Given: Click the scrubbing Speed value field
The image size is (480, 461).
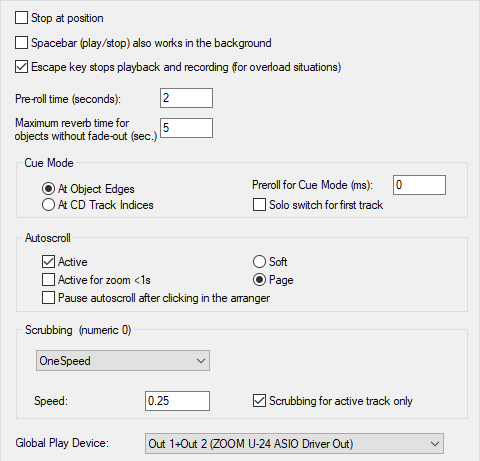Looking at the screenshot, I should (x=177, y=401).
